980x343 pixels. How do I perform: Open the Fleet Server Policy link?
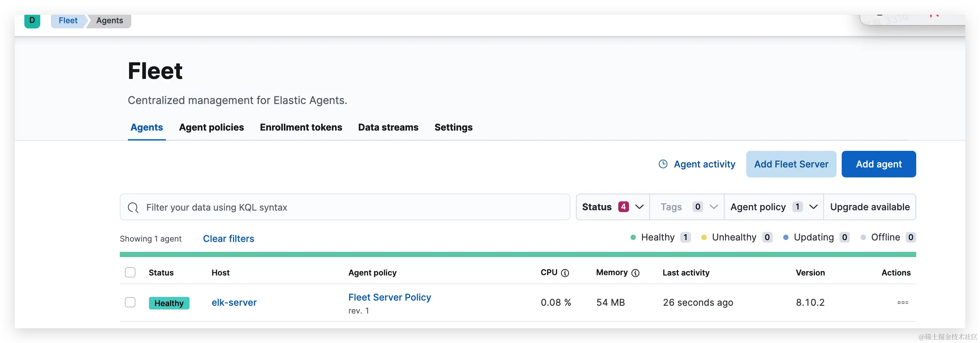pyautogui.click(x=390, y=297)
